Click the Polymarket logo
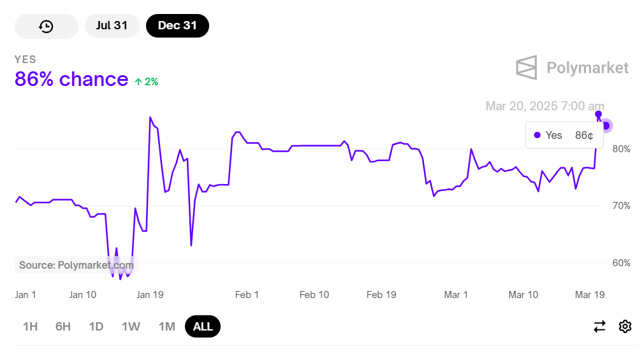Screen dimensions: 644x356 pos(572,68)
